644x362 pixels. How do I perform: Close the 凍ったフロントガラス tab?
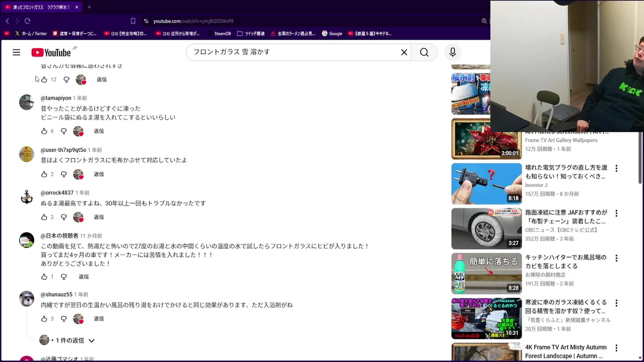click(x=76, y=7)
